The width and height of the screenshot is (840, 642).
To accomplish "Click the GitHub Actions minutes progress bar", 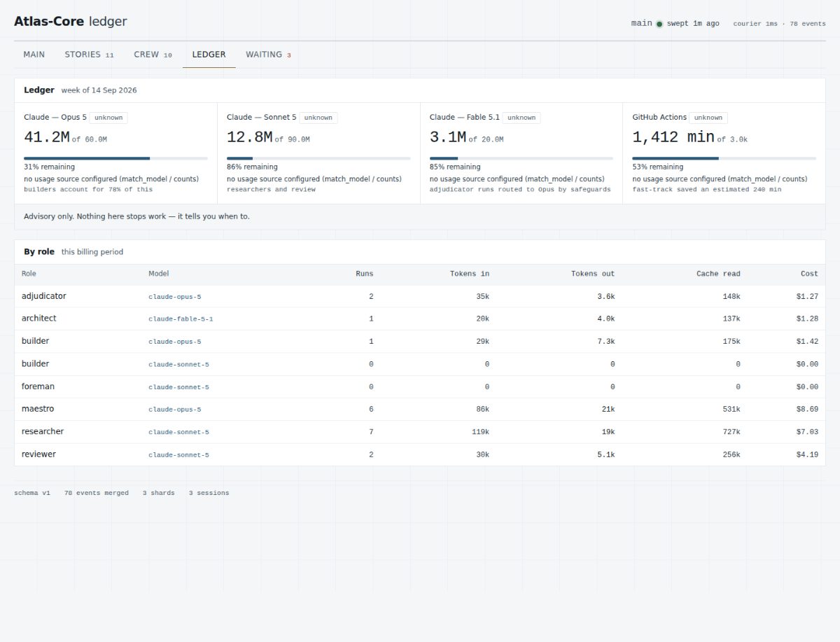I will coord(724,158).
